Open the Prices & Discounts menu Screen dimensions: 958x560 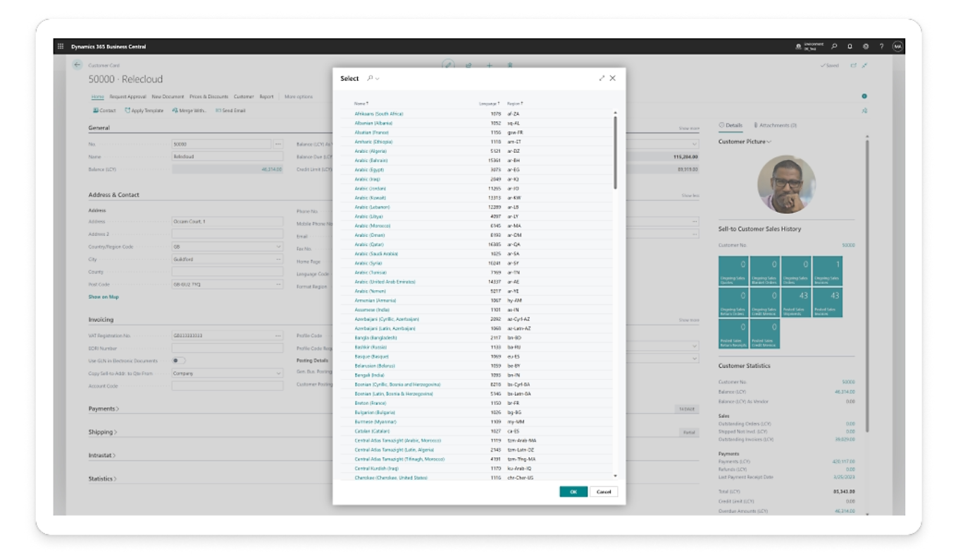209,97
